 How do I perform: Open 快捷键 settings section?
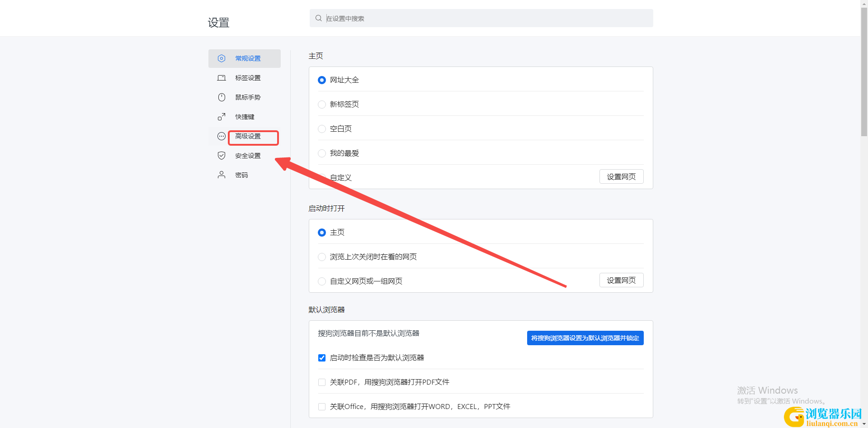(x=245, y=117)
